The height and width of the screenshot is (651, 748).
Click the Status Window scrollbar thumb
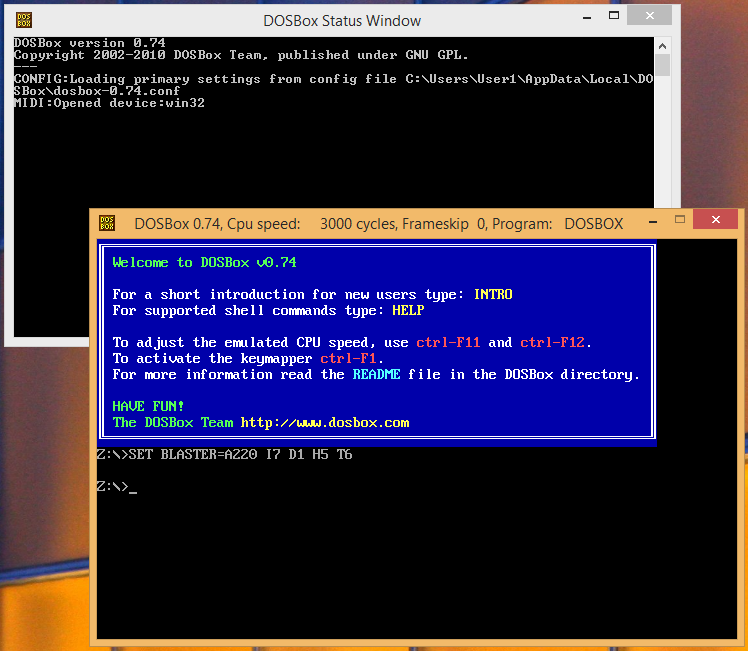(662, 65)
